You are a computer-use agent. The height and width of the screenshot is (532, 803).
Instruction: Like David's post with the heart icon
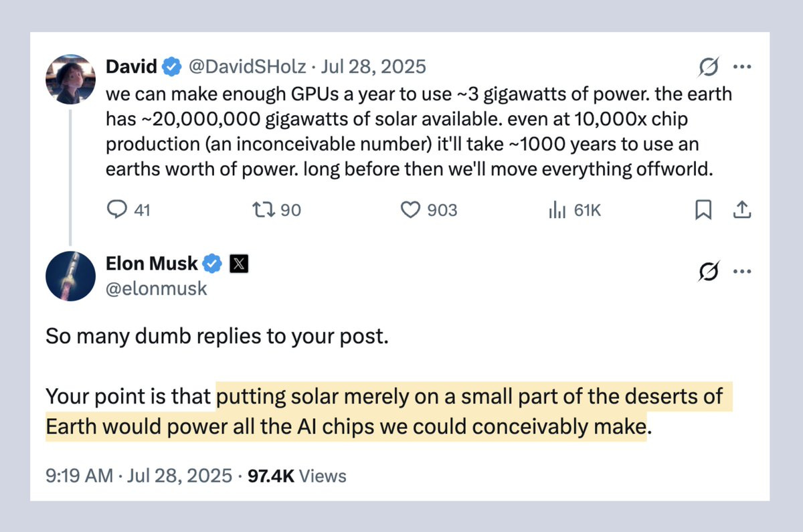412,209
